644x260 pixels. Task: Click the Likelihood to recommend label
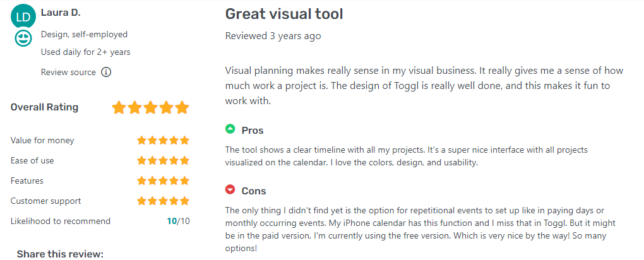click(x=61, y=222)
